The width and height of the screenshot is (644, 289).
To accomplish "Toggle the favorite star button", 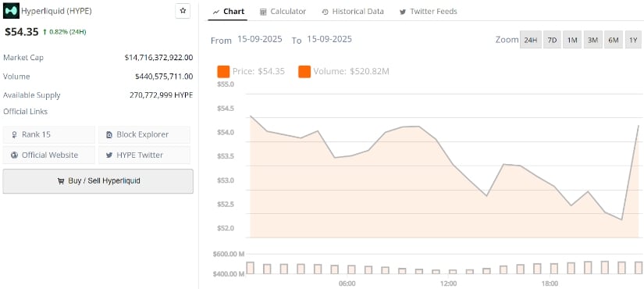I will pyautogui.click(x=183, y=11).
